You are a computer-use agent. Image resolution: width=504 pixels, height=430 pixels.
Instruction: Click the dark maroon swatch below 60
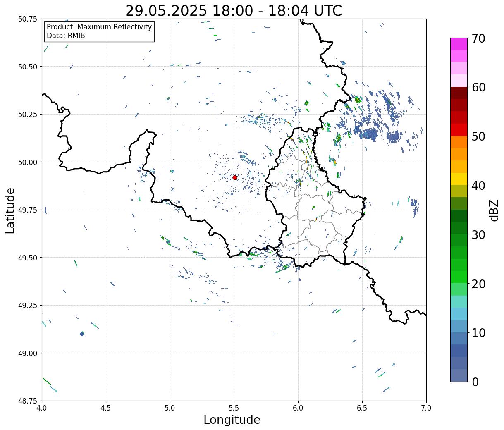pyautogui.click(x=459, y=93)
